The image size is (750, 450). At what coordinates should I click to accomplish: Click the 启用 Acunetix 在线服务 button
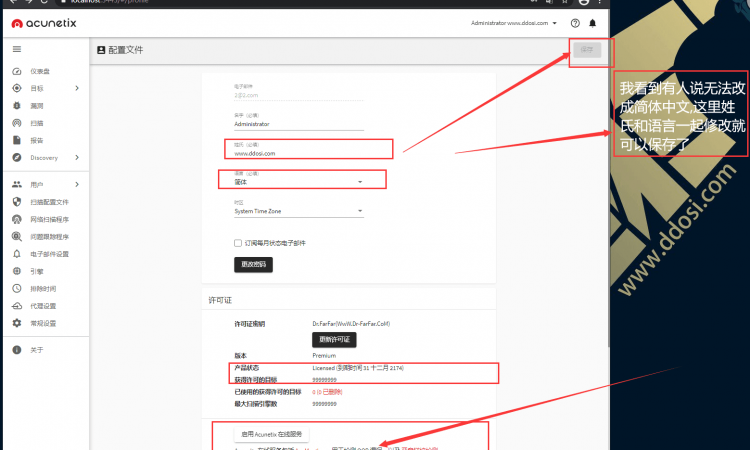pos(271,434)
